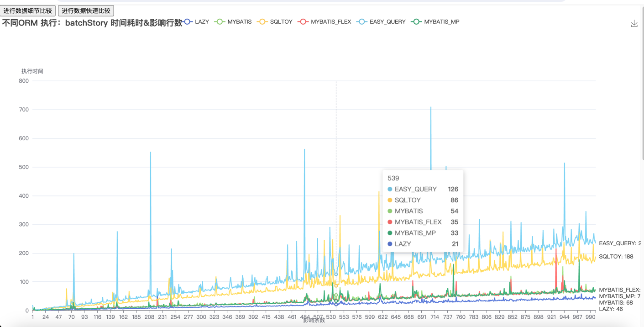Click y-axis tick 800
644x327 pixels.
click(24, 81)
